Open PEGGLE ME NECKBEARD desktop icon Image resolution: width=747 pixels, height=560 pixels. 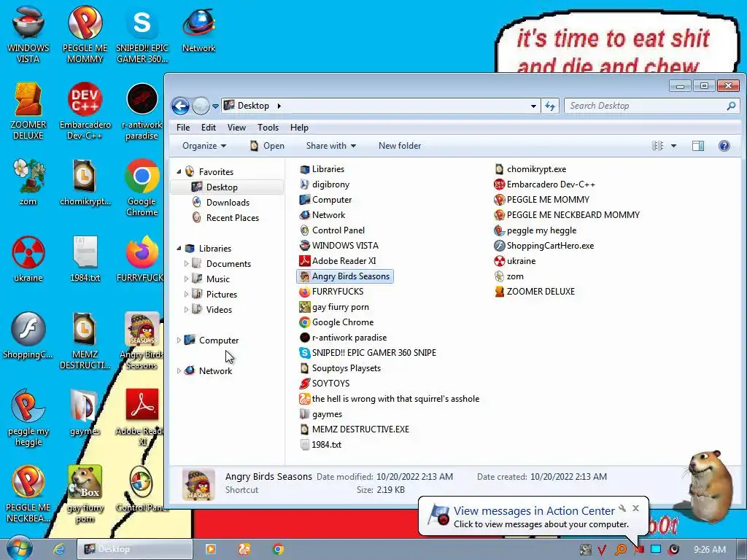point(28,494)
